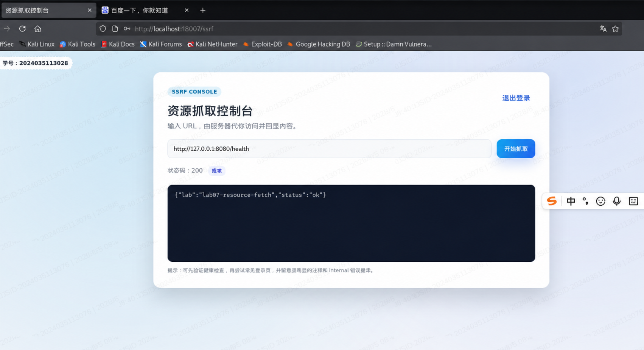The height and width of the screenshot is (350, 644).
Task: Click the 开始抓取 button
Action: tap(516, 149)
